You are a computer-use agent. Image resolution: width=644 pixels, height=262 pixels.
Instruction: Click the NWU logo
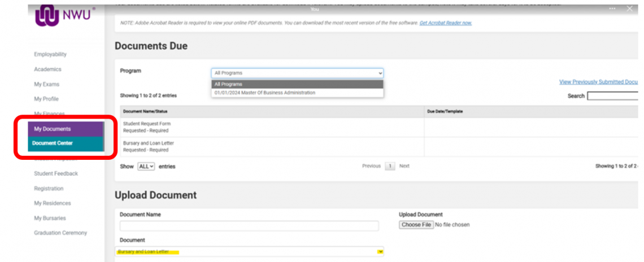click(66, 16)
